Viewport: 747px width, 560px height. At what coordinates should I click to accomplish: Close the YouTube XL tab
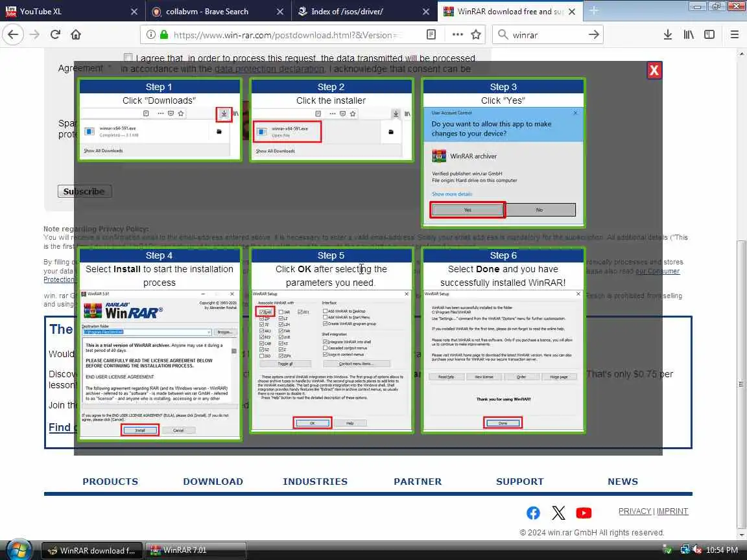134,12
